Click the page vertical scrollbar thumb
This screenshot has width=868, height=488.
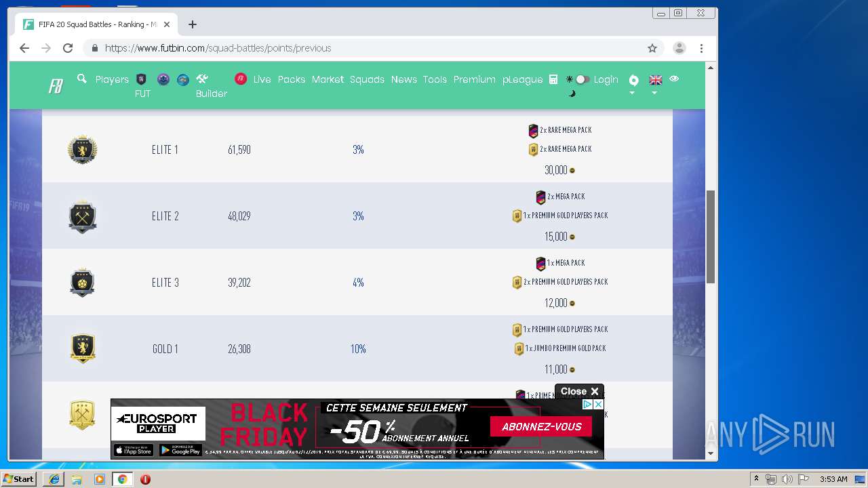tap(711, 237)
